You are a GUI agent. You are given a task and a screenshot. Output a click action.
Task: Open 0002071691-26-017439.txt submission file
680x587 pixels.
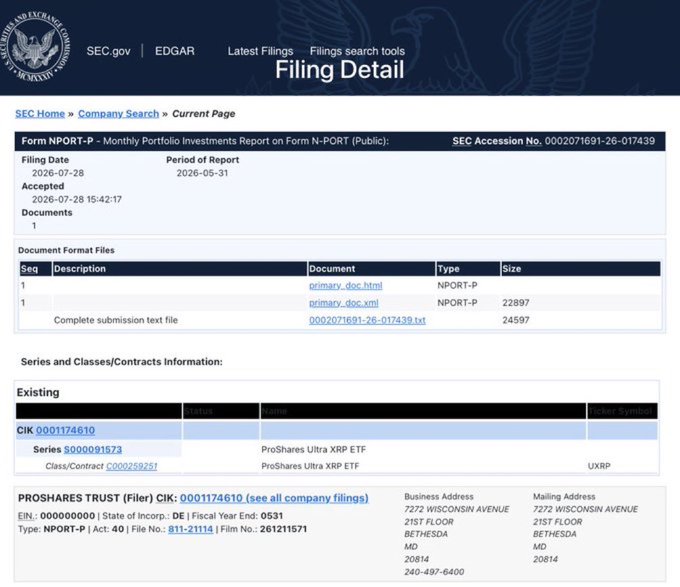point(367,320)
